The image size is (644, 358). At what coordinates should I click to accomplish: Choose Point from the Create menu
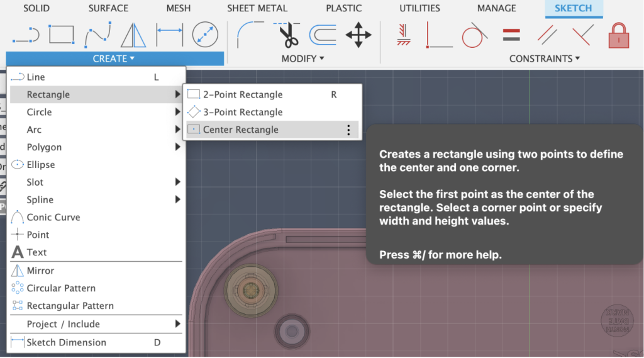pos(96,235)
